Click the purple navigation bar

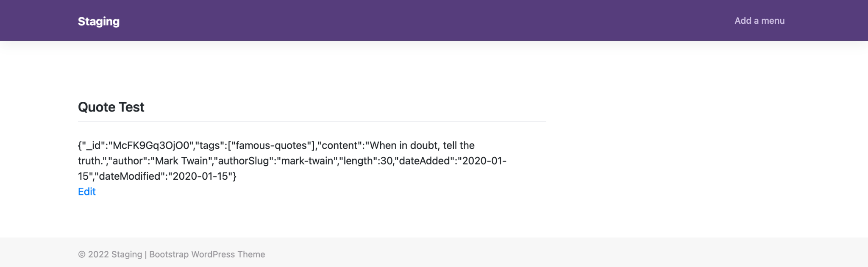[434, 20]
